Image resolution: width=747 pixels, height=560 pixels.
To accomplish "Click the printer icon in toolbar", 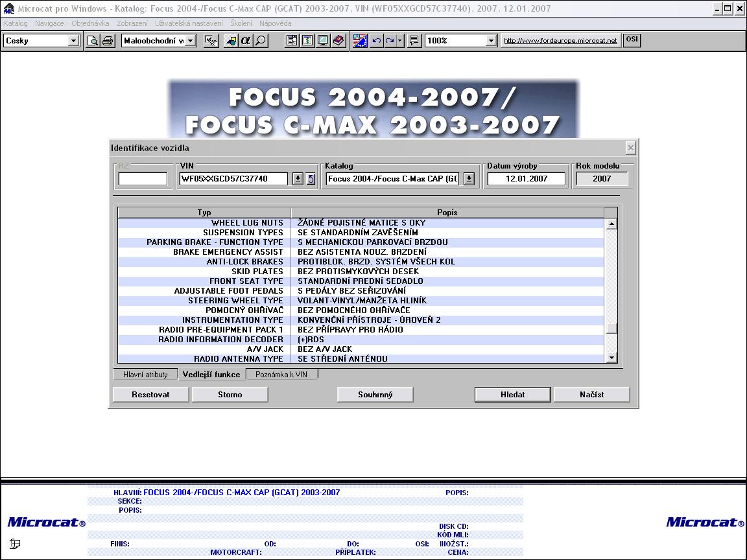I will click(108, 41).
